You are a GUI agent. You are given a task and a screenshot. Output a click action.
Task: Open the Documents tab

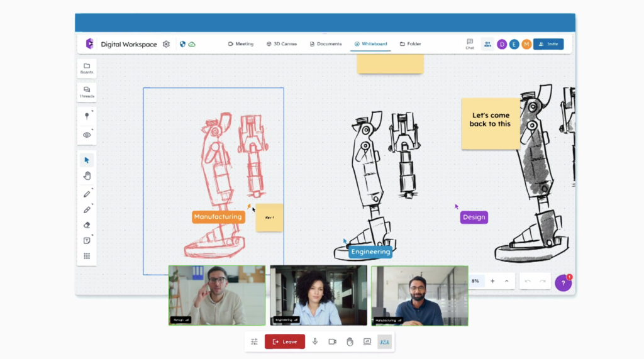pyautogui.click(x=326, y=44)
